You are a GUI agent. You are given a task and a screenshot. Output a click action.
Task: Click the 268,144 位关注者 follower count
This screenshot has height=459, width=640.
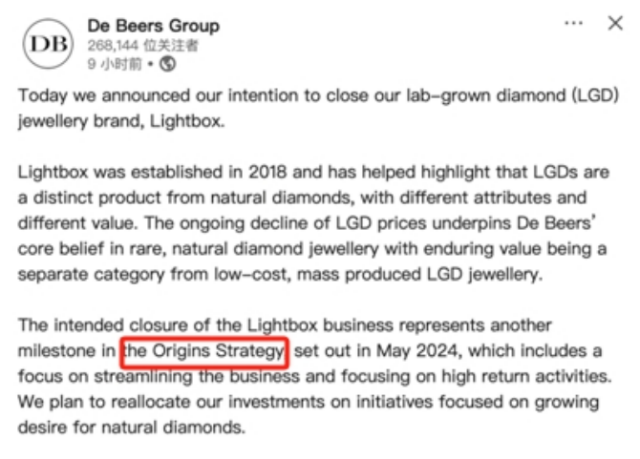point(143,45)
